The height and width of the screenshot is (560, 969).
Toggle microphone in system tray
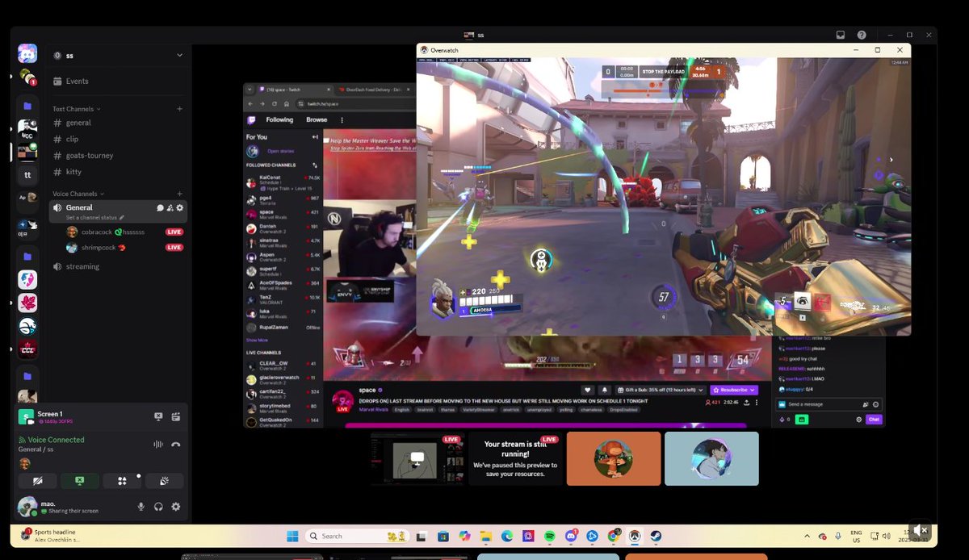click(840, 536)
